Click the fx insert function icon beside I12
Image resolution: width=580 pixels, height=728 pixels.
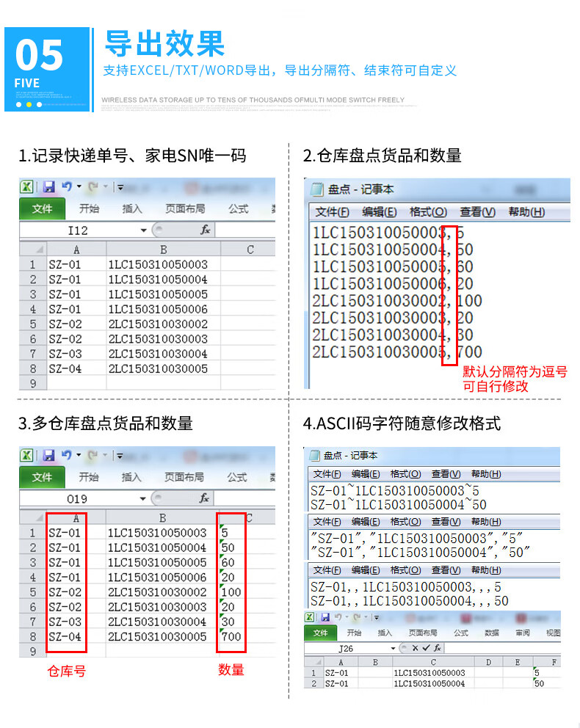tap(206, 230)
